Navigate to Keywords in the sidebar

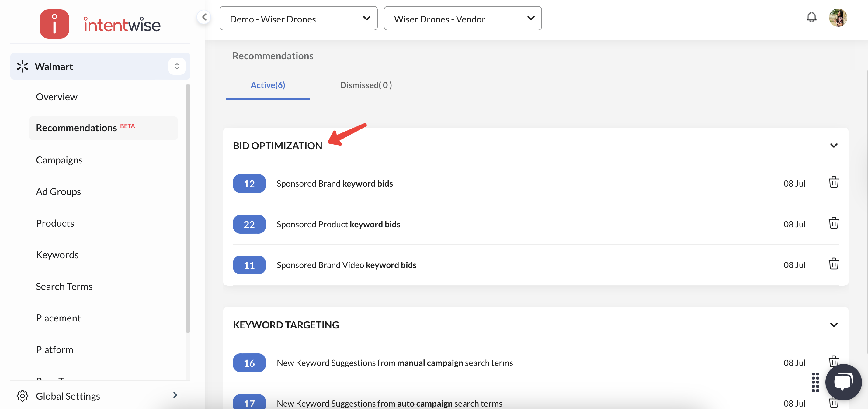[x=57, y=255]
